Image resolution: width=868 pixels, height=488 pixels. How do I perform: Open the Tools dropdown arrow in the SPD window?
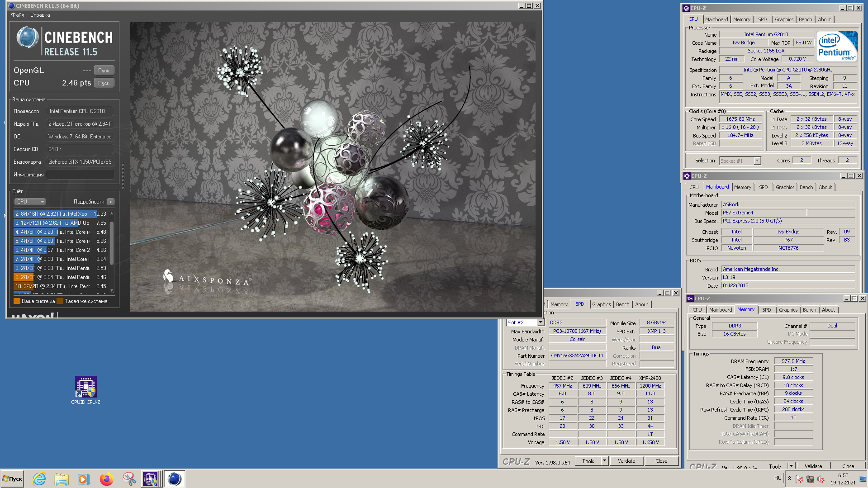point(604,461)
